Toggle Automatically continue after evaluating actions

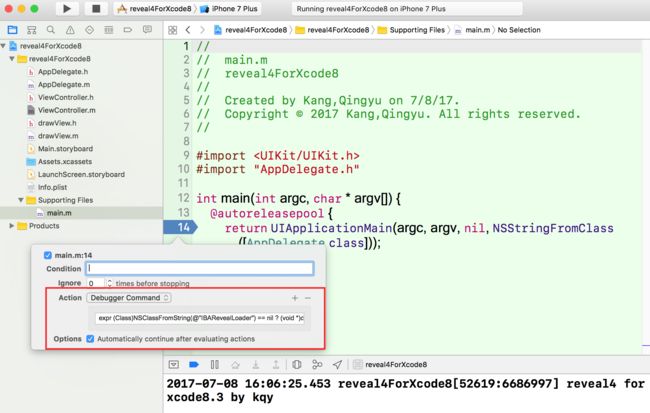coord(90,339)
